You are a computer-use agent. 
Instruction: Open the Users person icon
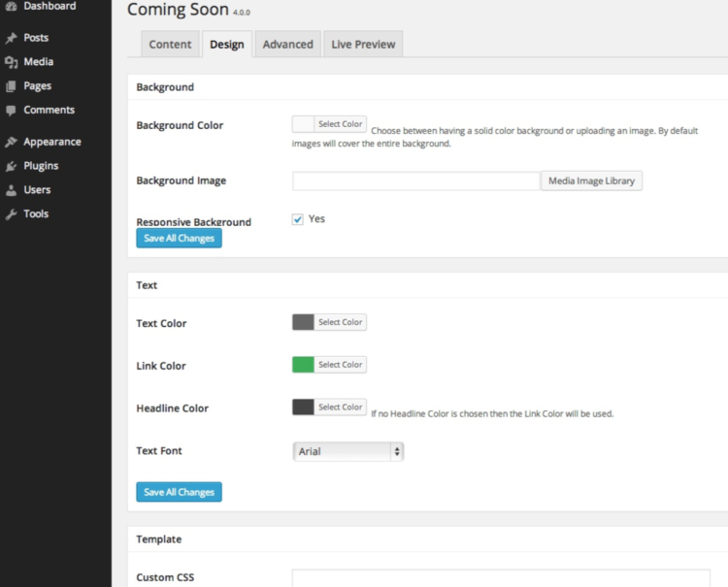coord(11,190)
